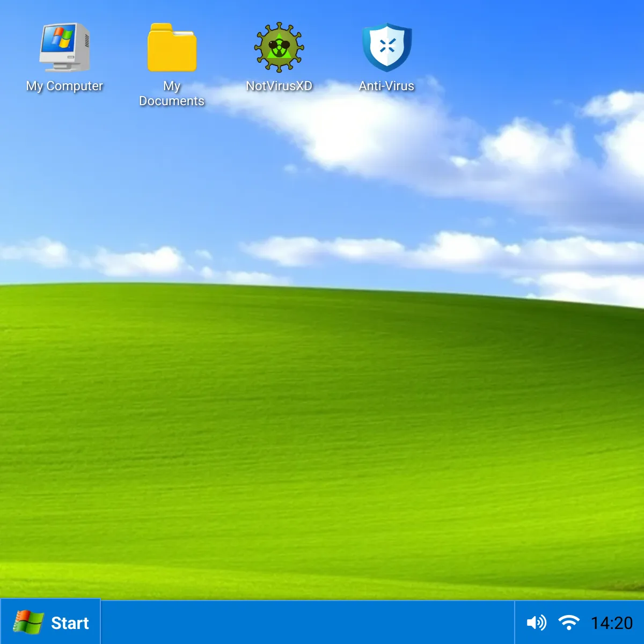Open the Start menu

(51, 621)
